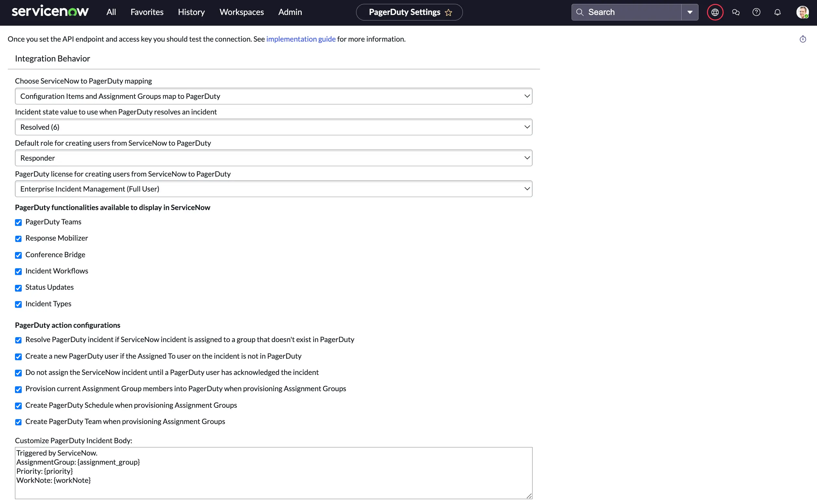Click the ServiceNow logo
Viewport: 817px width, 504px height.
(x=50, y=12)
